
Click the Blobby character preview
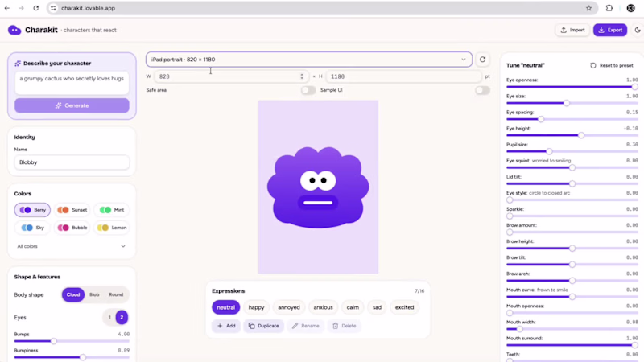click(x=318, y=187)
